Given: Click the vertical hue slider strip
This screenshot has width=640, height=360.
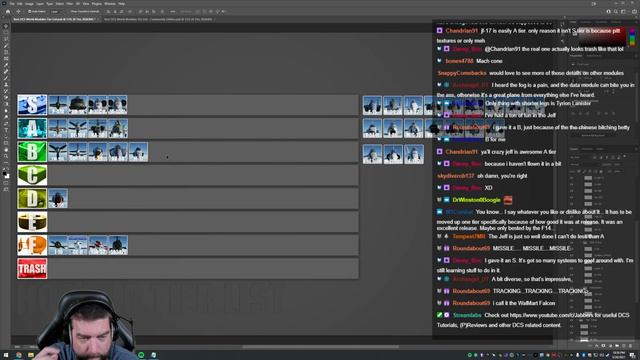Looking at the screenshot, I should 632,38.
